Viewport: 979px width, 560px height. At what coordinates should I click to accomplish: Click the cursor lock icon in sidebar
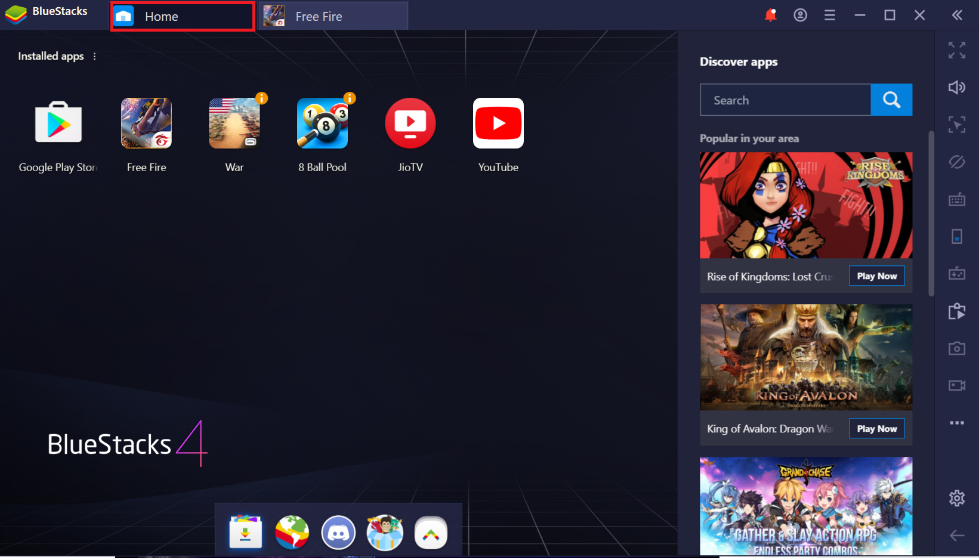pyautogui.click(x=957, y=125)
